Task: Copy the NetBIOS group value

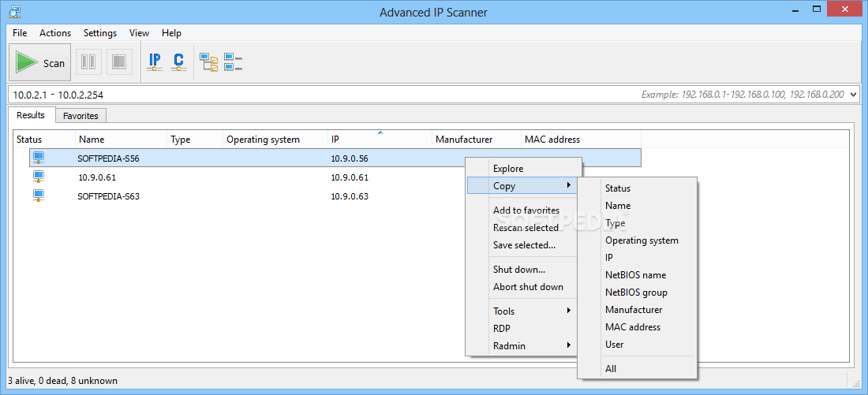Action: [x=637, y=292]
